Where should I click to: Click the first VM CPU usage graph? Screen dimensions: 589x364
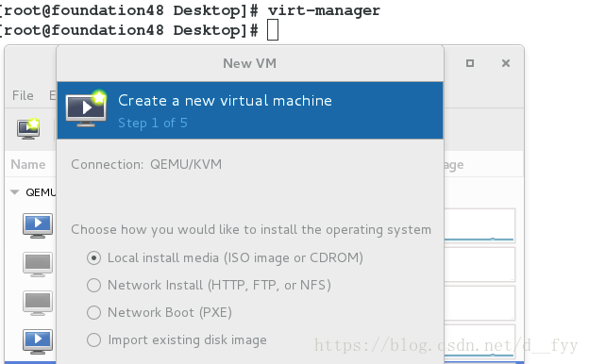point(480,225)
